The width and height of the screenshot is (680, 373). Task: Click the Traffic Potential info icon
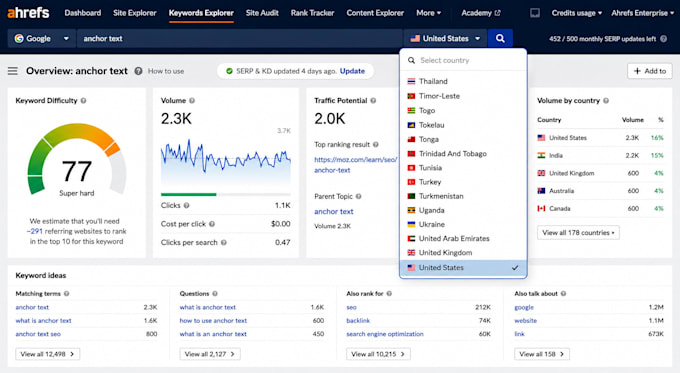click(373, 101)
